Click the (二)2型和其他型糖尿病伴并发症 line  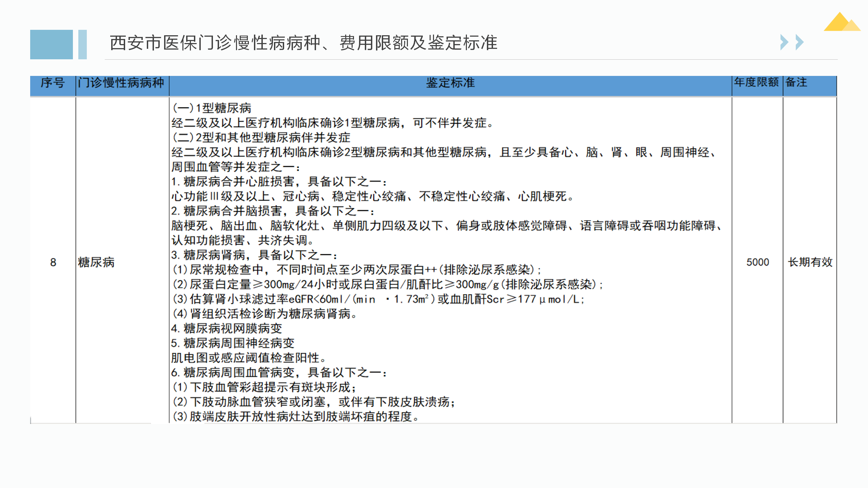click(261, 138)
